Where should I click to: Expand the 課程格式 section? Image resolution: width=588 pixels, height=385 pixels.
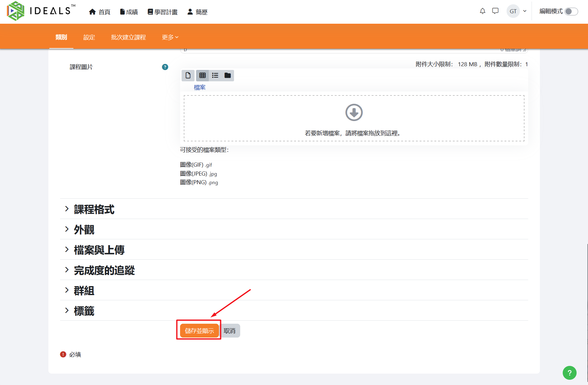[94, 209]
